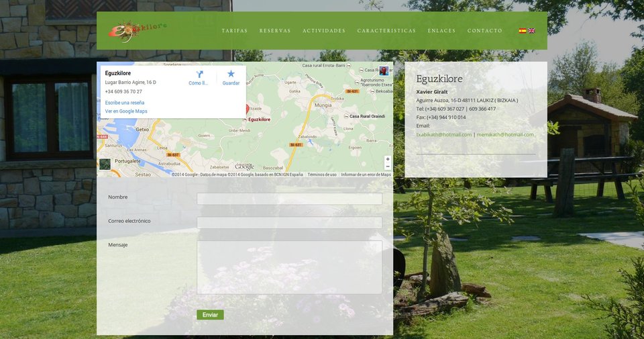Zoom in the map with plus button
The image size is (644, 339).
click(x=387, y=160)
